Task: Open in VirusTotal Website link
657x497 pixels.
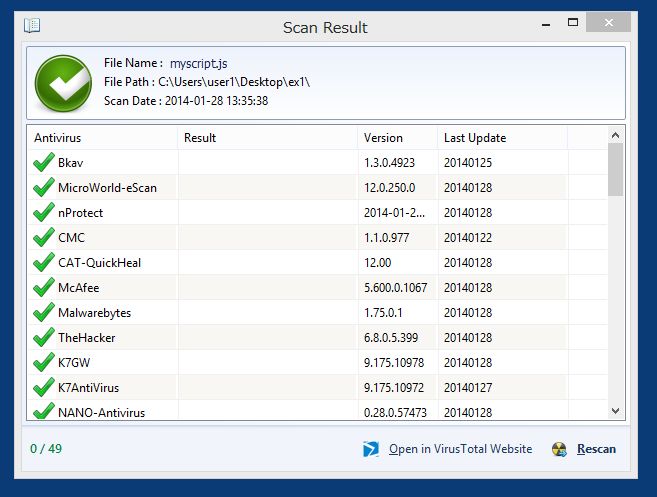Action: point(460,449)
